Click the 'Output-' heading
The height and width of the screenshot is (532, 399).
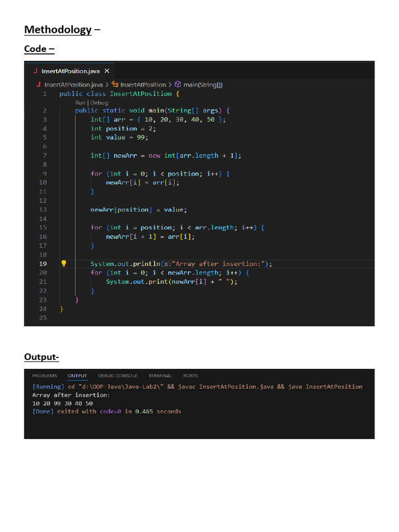point(42,357)
